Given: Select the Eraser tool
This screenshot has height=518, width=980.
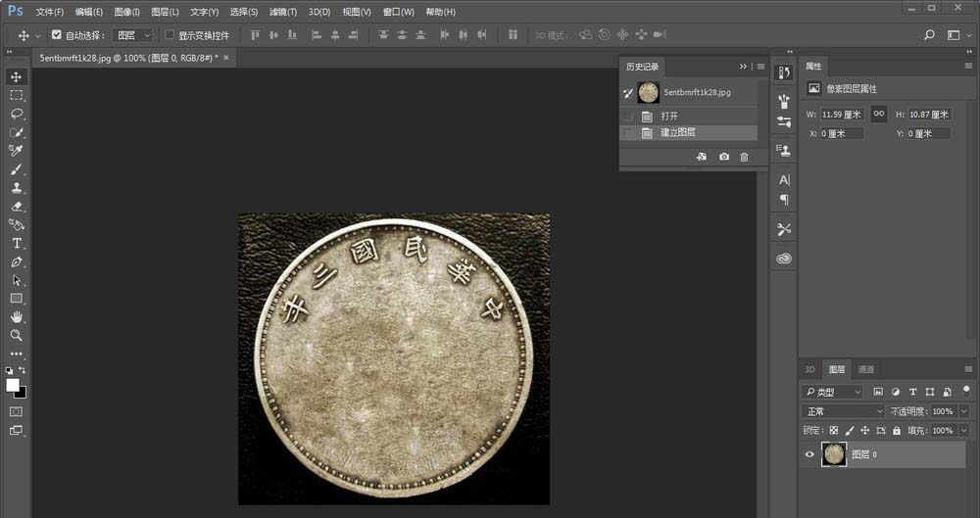Looking at the screenshot, I should [17, 207].
